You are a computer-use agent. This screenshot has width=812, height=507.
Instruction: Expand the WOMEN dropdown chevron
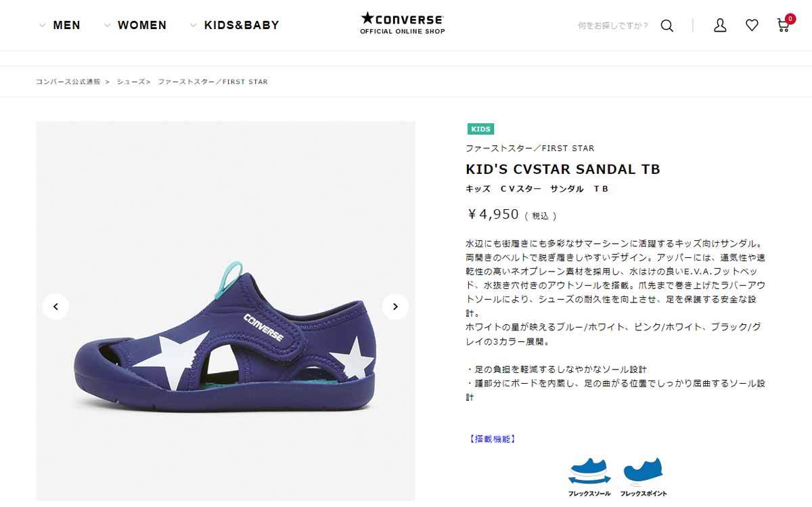[x=107, y=26]
